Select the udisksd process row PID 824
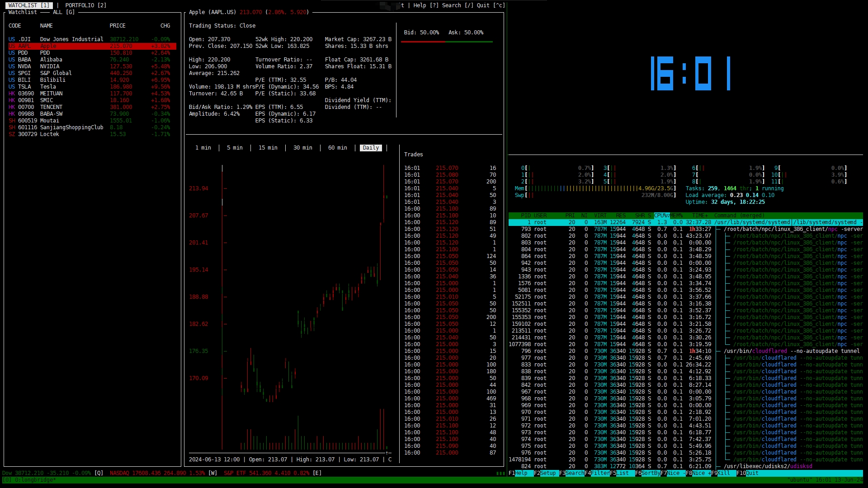The image size is (868, 488). coord(686,466)
